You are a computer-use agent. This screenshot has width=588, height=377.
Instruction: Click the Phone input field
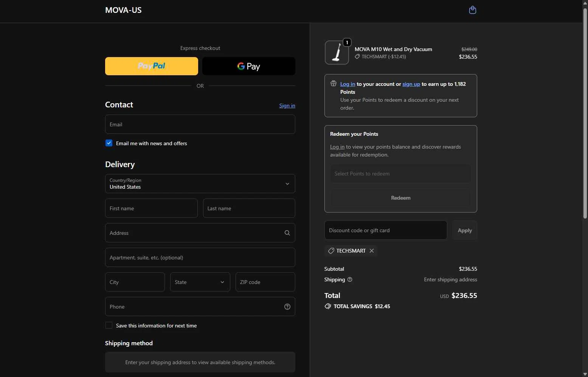tap(200, 307)
